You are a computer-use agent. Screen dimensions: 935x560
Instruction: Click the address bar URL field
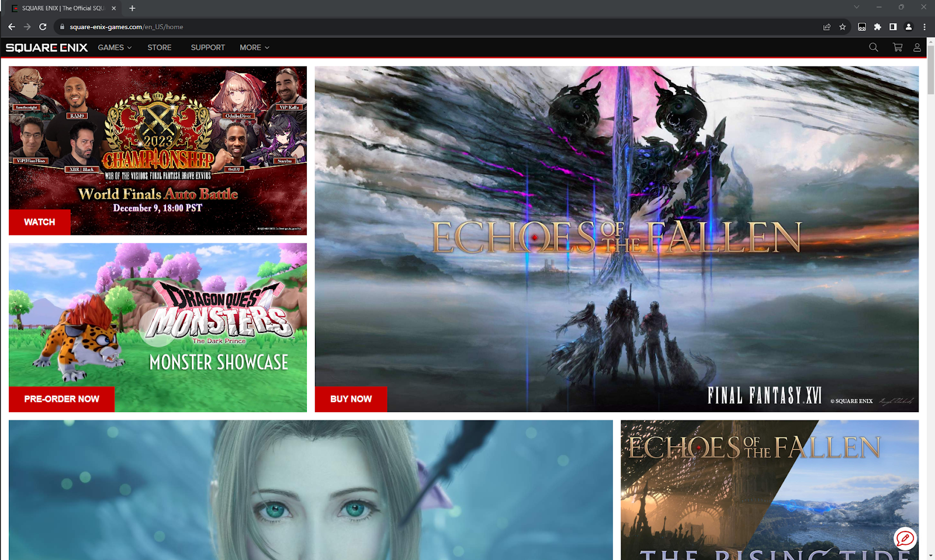438,27
